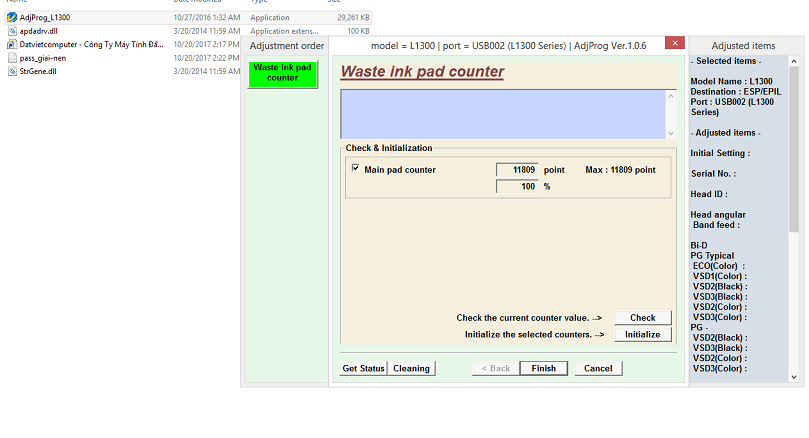Screen dimensions: 809x438
Task: Toggle the Main pad counter checkbox
Action: [355, 168]
